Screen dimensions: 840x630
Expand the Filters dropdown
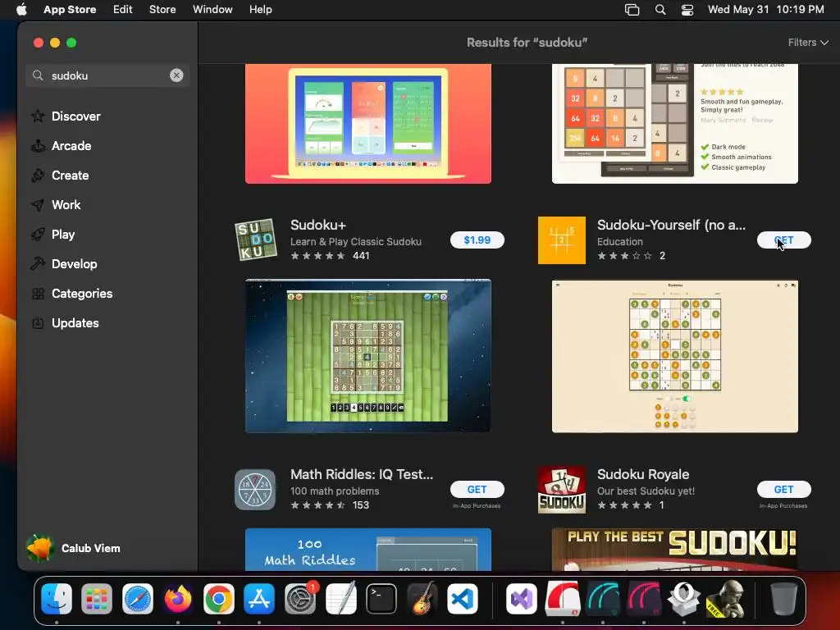pos(808,43)
